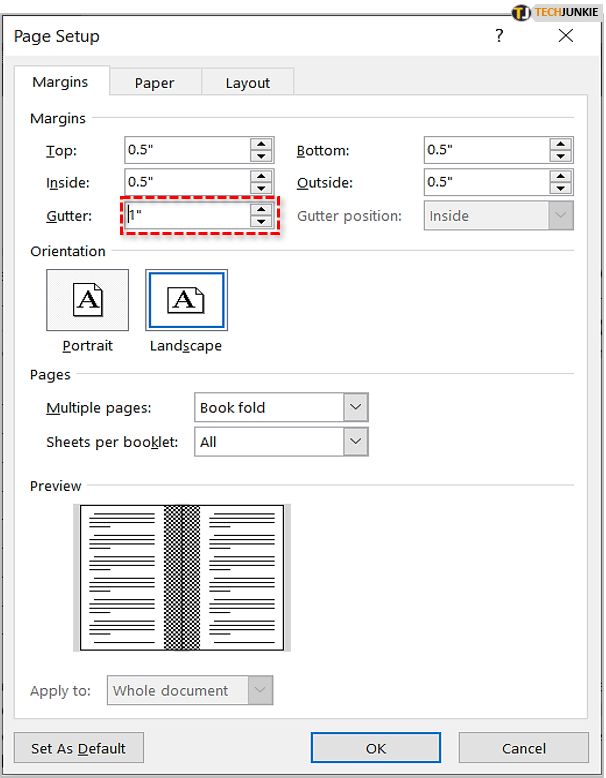Select the Landscape orientation icon
Viewport: 606px width, 778px height.
(x=186, y=300)
